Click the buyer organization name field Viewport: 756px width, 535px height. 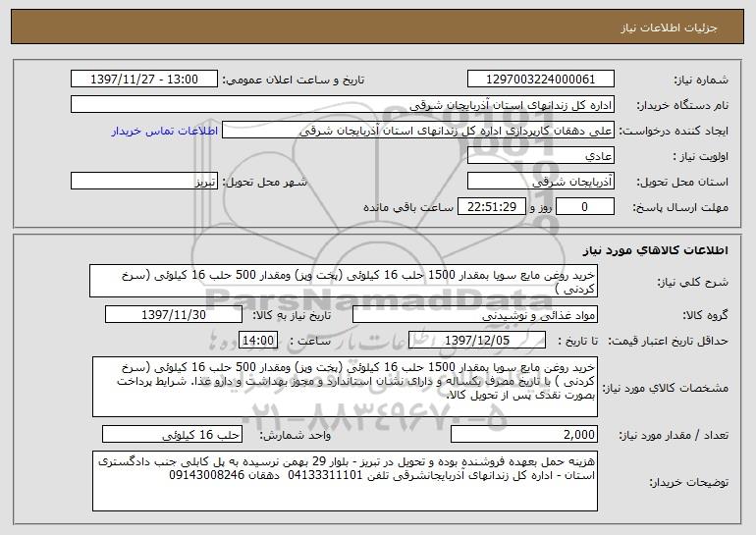pos(343,105)
